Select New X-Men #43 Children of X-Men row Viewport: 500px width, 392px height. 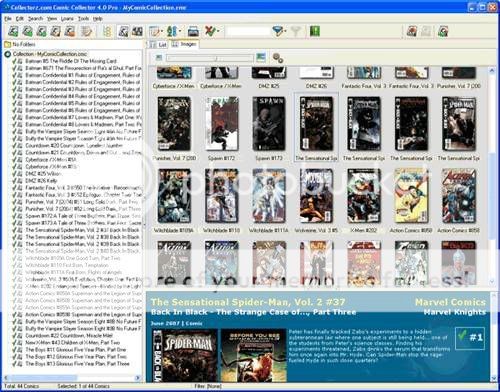73,342
